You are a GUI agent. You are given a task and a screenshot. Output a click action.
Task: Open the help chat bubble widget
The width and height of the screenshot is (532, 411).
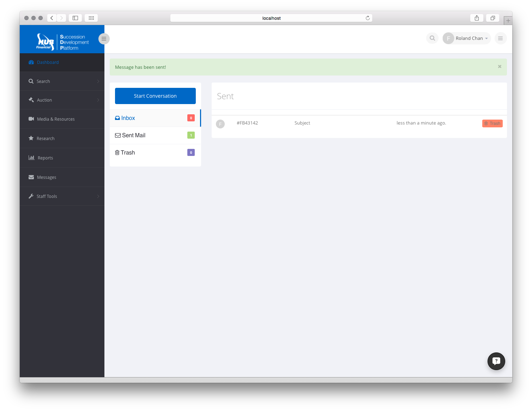[x=496, y=361]
